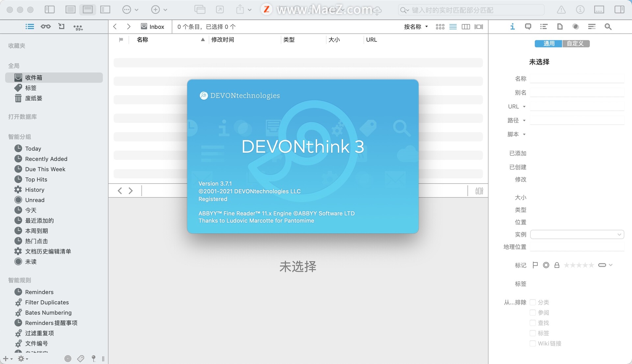Select the 自定义 segment
The image size is (632, 364).
pos(576,43)
